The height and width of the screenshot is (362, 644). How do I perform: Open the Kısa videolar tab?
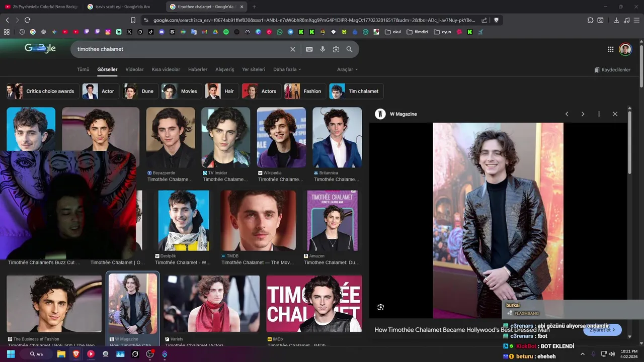[166, 69]
